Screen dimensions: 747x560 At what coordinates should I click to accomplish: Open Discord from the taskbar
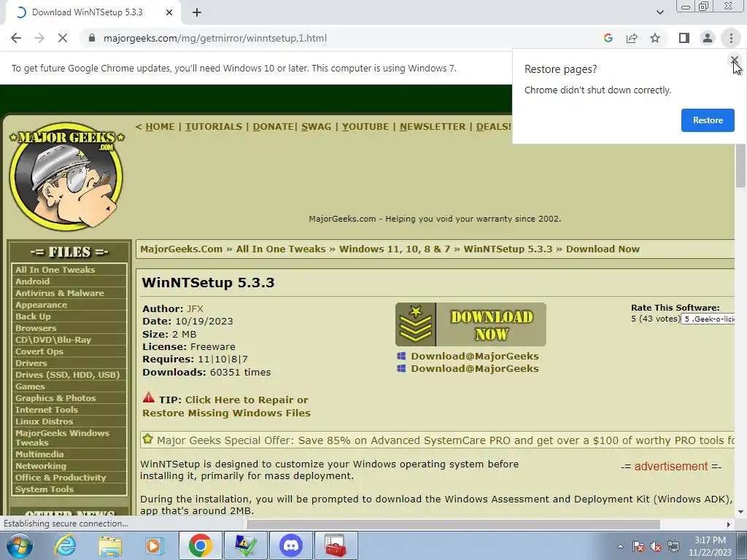(x=290, y=545)
